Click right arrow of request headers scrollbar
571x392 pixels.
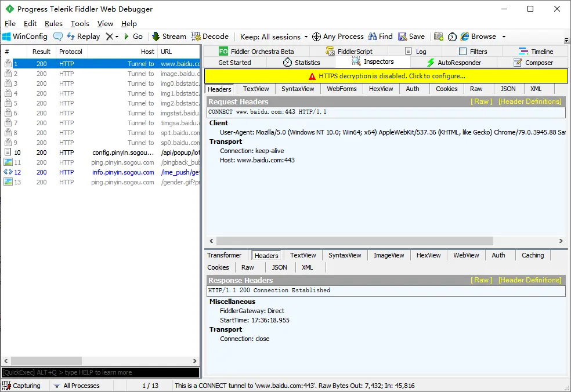(561, 241)
